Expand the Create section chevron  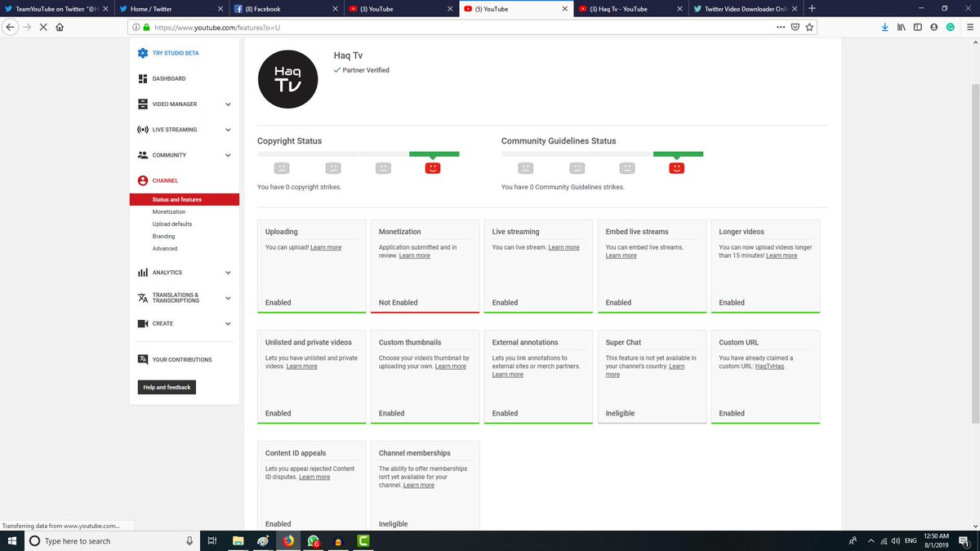[x=228, y=323]
